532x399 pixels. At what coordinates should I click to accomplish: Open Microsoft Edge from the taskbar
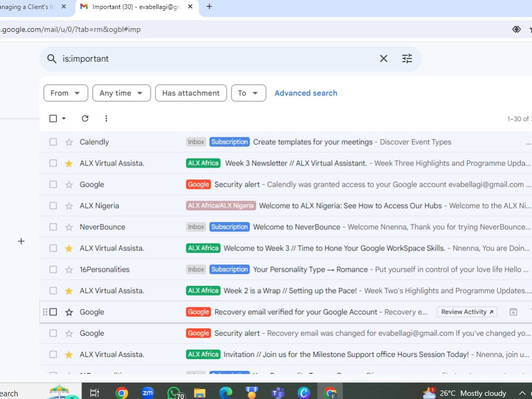point(226,393)
